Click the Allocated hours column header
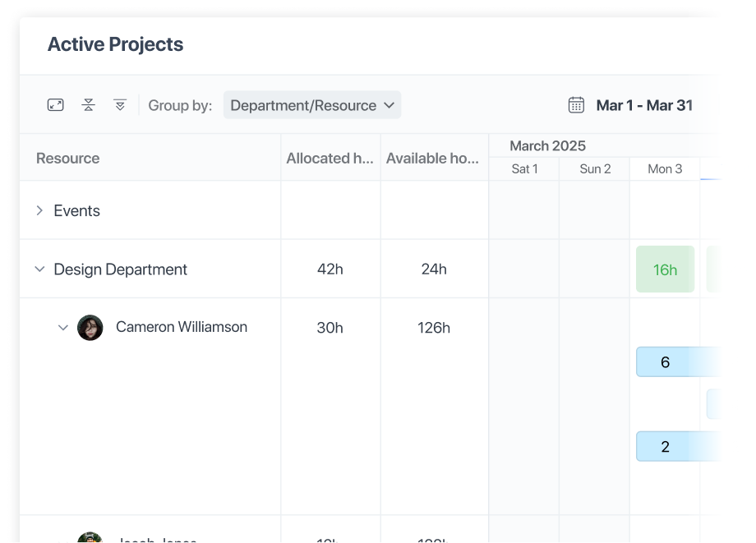Screen dimensions: 756x543 [x=330, y=159]
